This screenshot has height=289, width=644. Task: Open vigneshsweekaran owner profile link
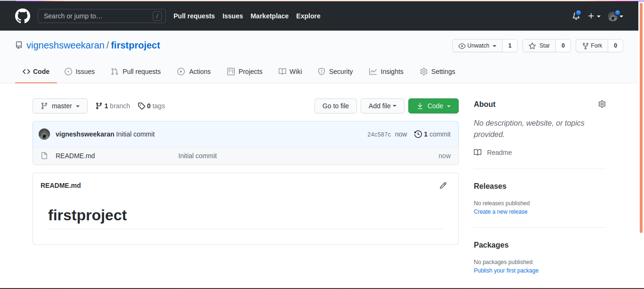(66, 45)
